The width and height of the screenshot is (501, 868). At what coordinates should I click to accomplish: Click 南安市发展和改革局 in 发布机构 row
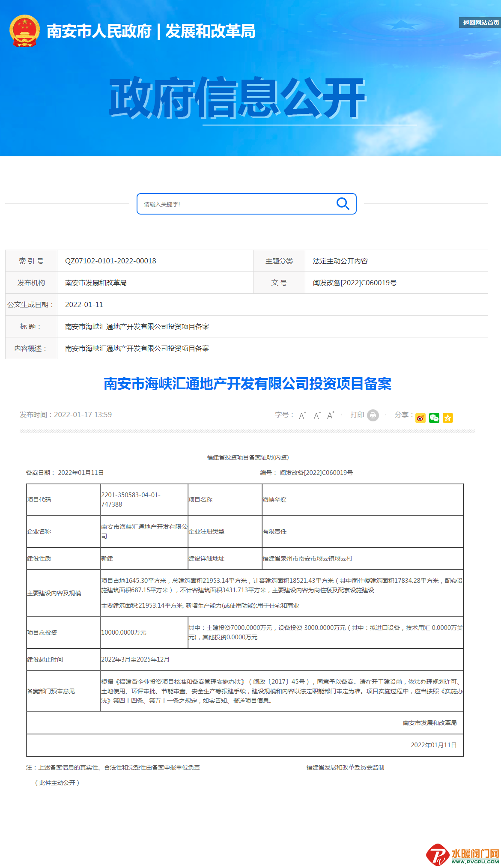96,283
